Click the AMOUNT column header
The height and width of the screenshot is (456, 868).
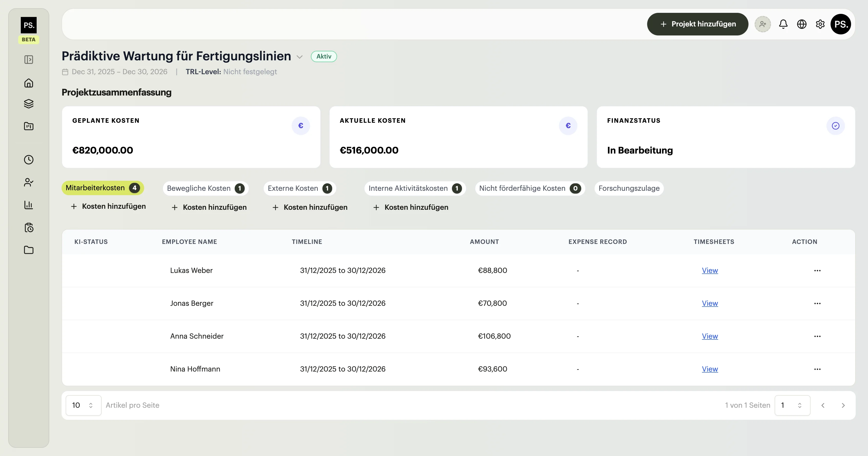484,242
